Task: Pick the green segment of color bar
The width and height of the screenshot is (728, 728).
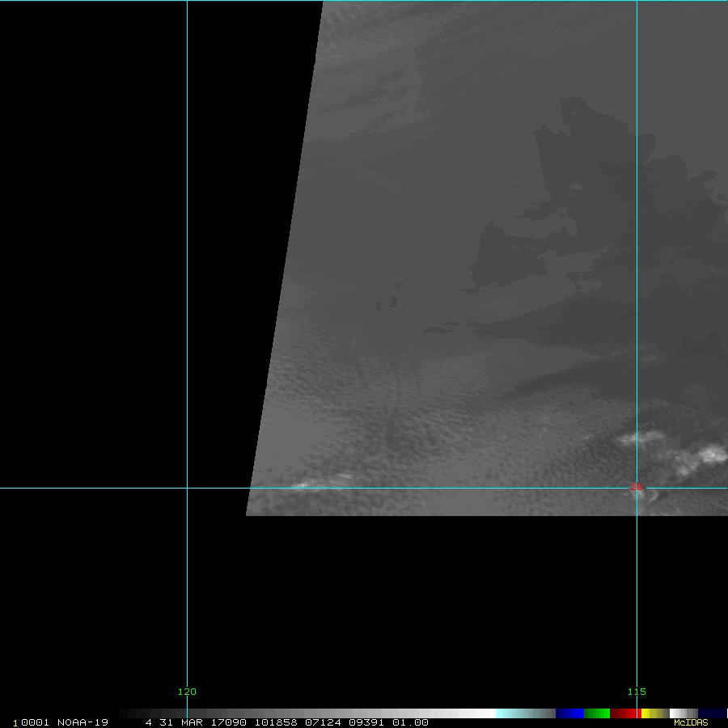Action: 596,713
